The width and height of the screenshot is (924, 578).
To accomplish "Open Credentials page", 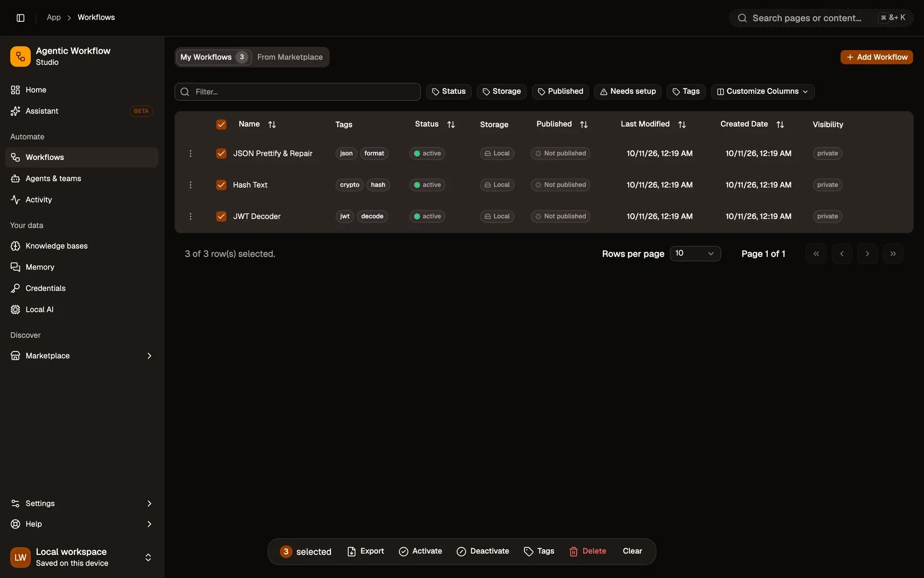I will pyautogui.click(x=82, y=289).
